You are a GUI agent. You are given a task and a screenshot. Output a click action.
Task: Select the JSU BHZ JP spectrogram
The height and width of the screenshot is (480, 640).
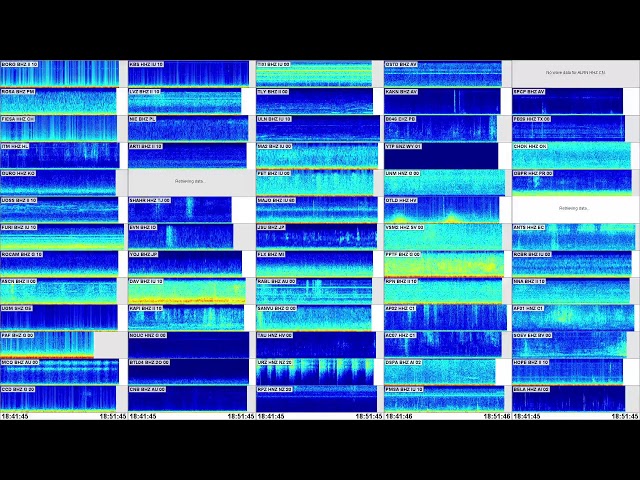(316, 237)
